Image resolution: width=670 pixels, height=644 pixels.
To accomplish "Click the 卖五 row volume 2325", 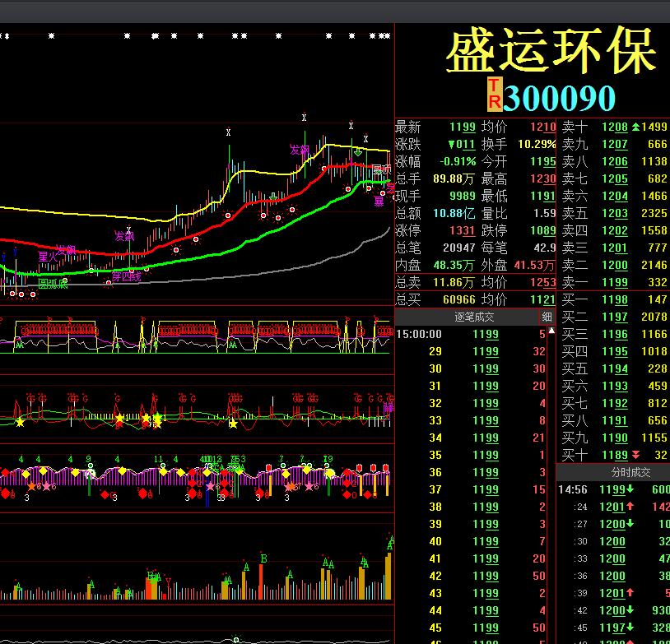I will click(x=654, y=213).
